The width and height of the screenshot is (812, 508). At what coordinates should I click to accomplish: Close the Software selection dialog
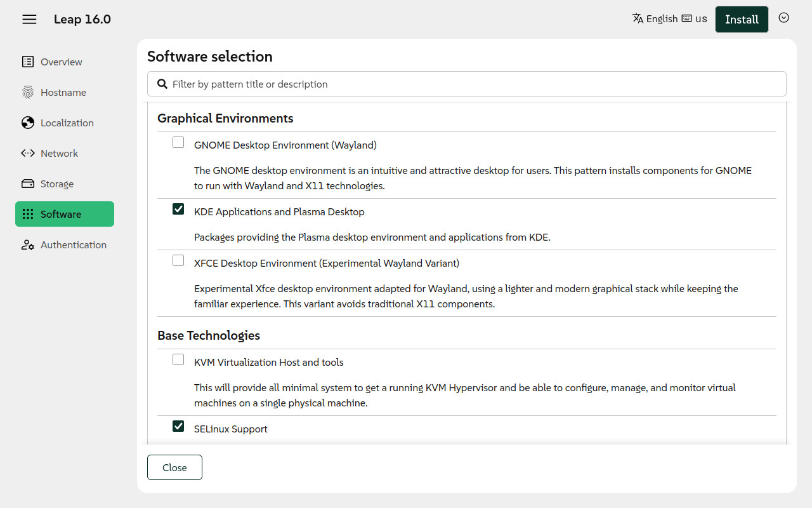pyautogui.click(x=174, y=467)
